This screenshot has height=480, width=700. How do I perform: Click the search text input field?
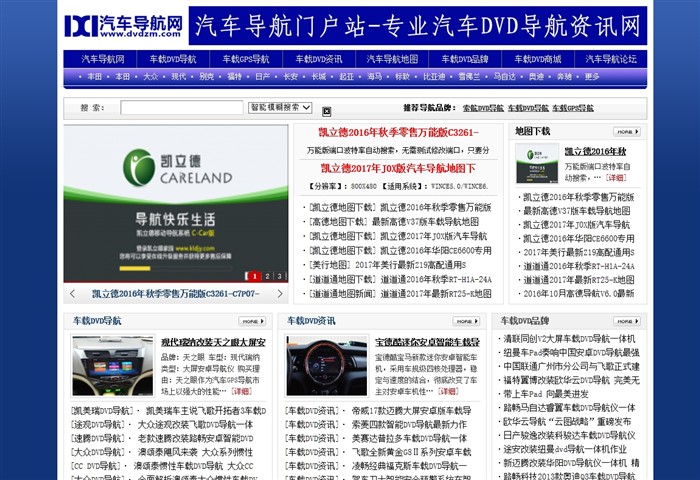tap(181, 107)
